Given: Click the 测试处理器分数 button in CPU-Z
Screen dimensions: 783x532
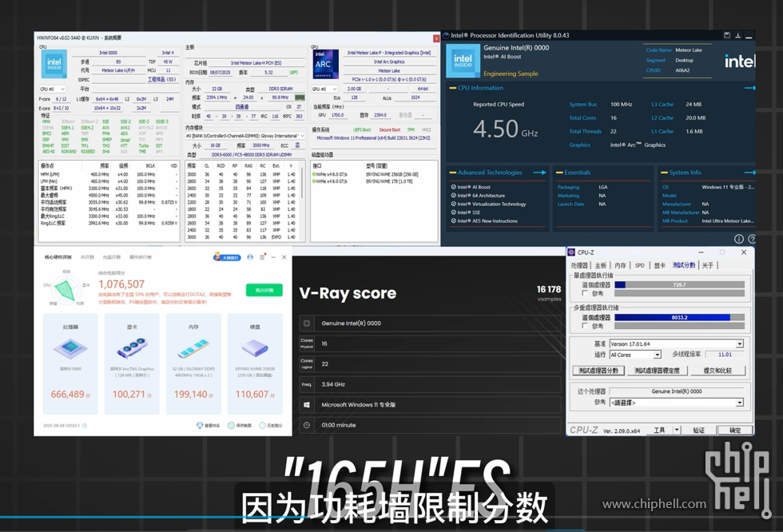Looking at the screenshot, I should [598, 371].
